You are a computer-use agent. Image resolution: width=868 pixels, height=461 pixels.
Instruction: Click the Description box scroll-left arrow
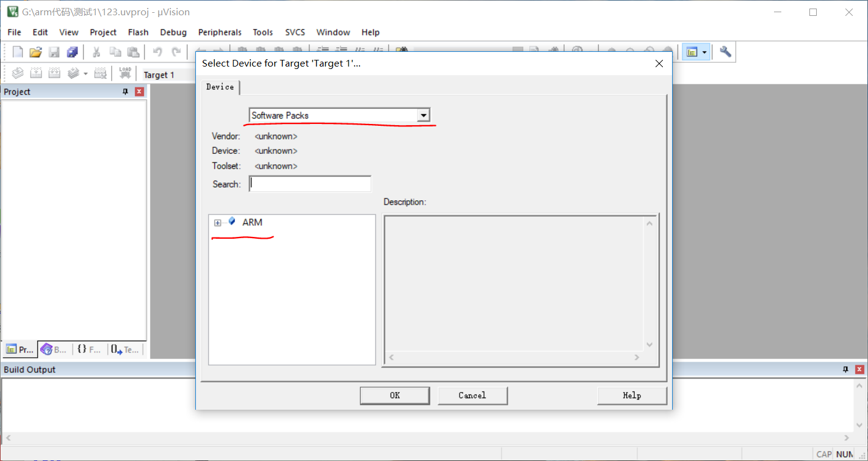coord(391,358)
